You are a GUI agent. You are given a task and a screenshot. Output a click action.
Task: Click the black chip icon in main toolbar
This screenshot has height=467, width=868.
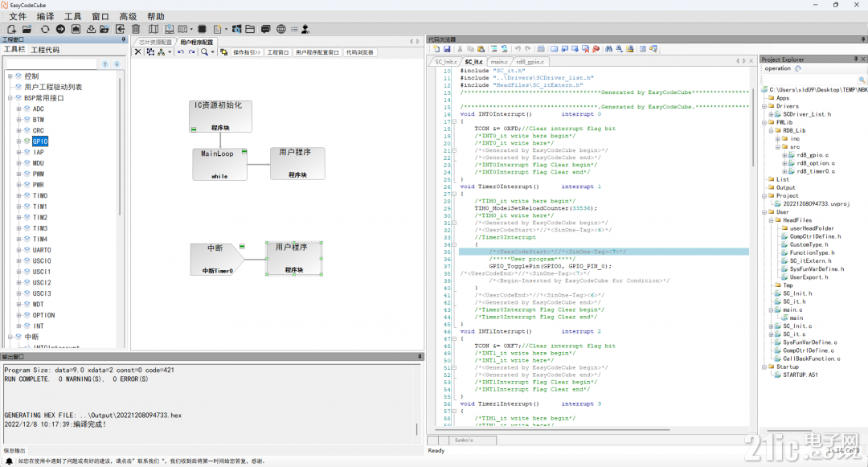tap(202, 29)
